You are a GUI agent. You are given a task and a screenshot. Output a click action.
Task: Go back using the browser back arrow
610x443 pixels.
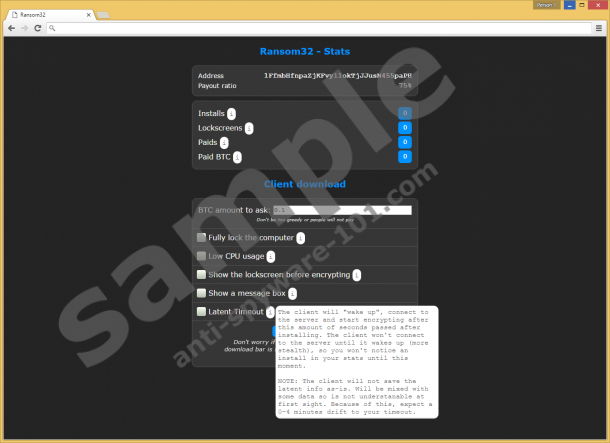[11, 28]
